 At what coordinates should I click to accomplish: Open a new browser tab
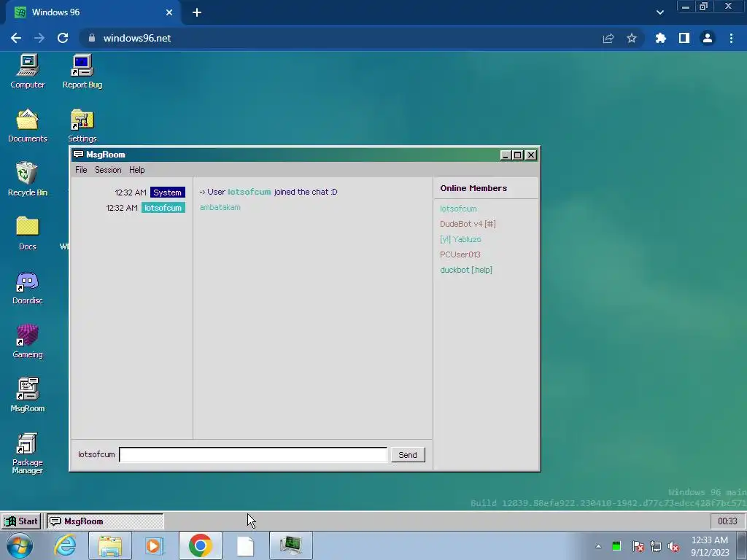(x=197, y=12)
